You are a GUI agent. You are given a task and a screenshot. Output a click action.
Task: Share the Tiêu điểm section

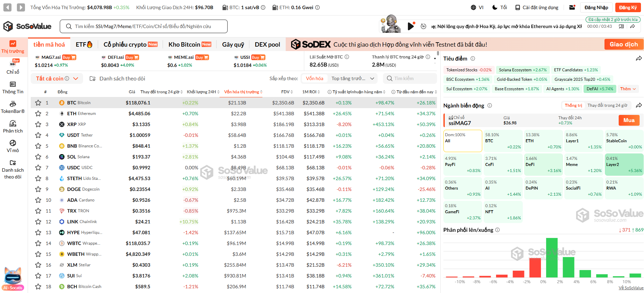(x=639, y=58)
